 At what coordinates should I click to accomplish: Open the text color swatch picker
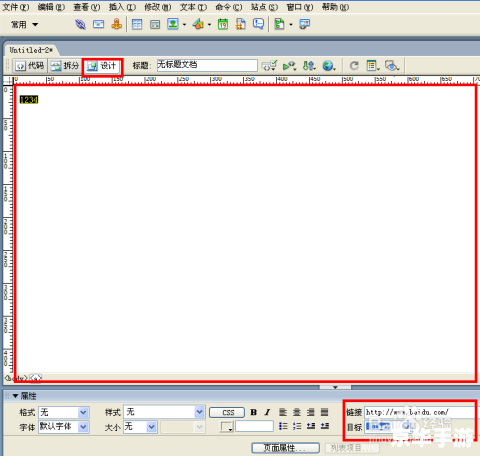227,427
